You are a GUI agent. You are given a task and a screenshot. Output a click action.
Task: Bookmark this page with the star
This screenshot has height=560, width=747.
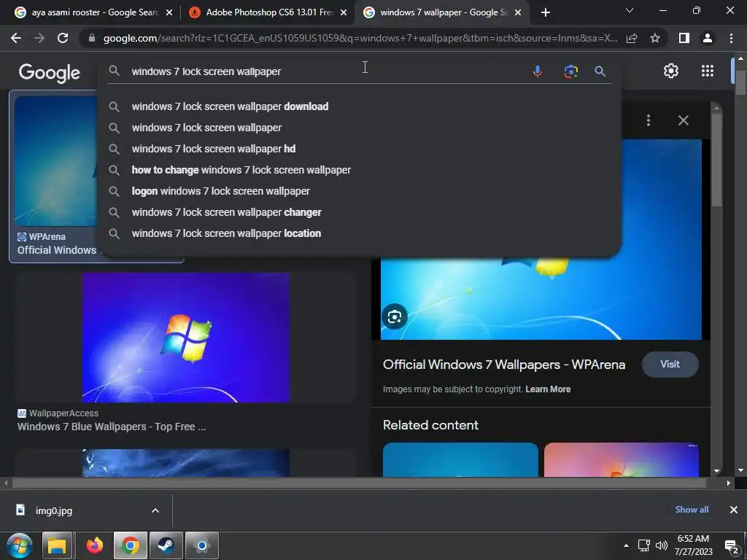(x=655, y=38)
